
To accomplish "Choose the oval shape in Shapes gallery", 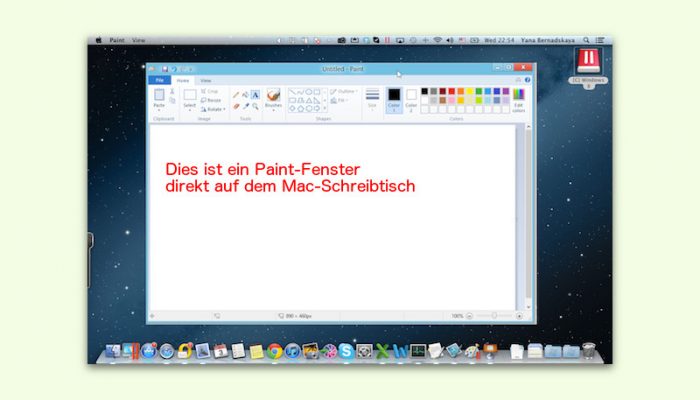I will point(308,92).
